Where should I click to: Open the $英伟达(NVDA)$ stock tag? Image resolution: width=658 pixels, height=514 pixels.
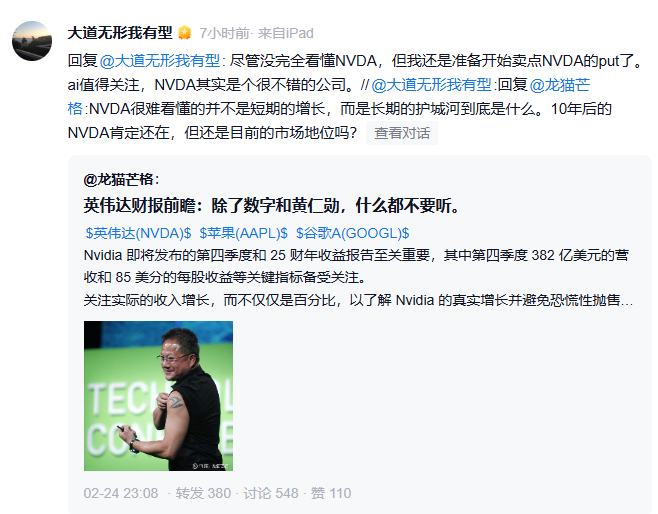click(x=138, y=233)
